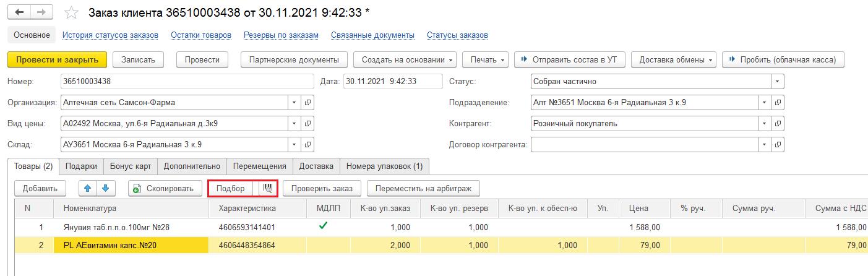
Task: Click the Проверить заказ button
Action: tap(322, 188)
